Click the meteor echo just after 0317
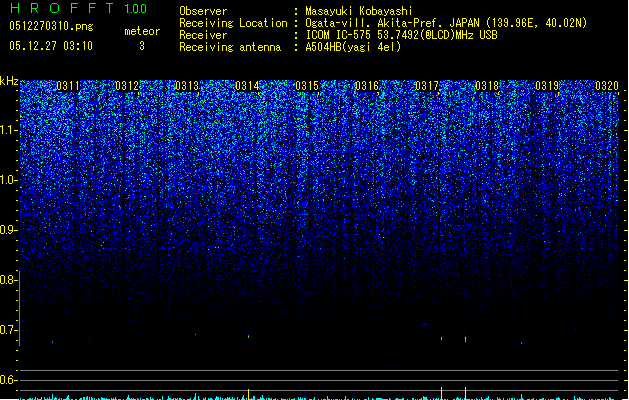This screenshot has height=400, width=629. click(x=442, y=339)
